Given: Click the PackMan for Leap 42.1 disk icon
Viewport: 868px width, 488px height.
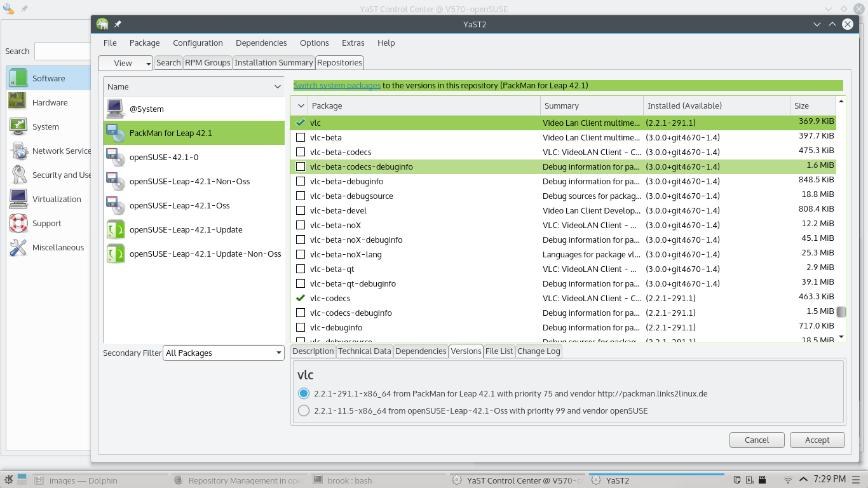Looking at the screenshot, I should [x=115, y=133].
